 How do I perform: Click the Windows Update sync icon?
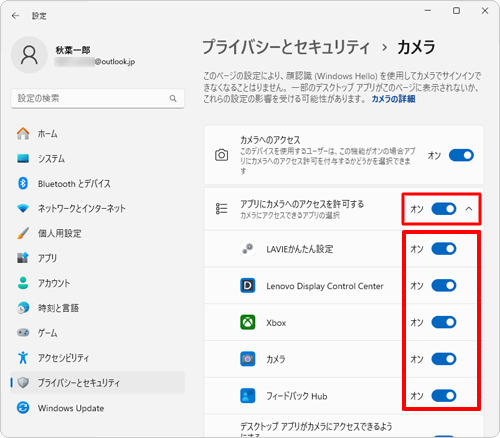coord(23,408)
